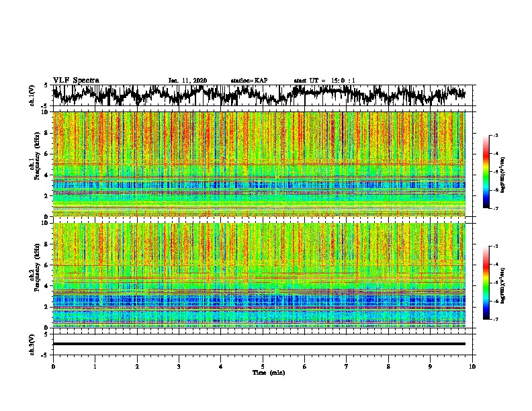Click the time axis tick label "7"
532x411 pixels.
click(347, 367)
